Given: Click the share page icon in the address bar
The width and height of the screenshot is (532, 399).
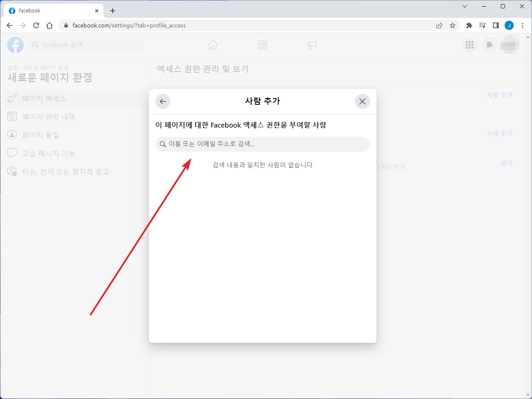Looking at the screenshot, I should click(439, 25).
